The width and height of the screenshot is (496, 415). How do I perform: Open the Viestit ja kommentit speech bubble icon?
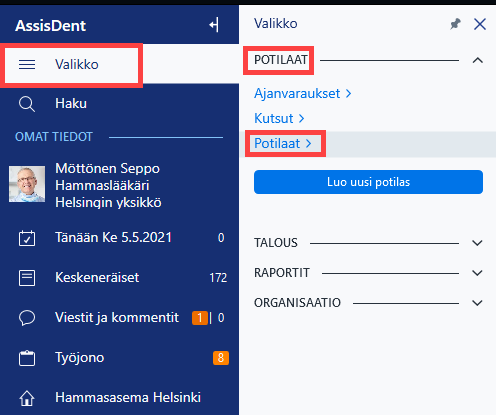pyautogui.click(x=27, y=318)
